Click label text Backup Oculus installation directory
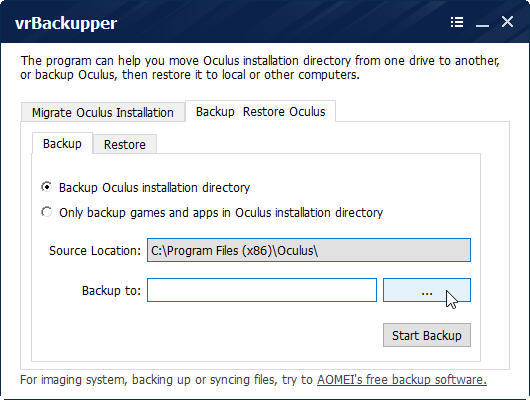The height and width of the screenshot is (400, 530). tap(154, 188)
